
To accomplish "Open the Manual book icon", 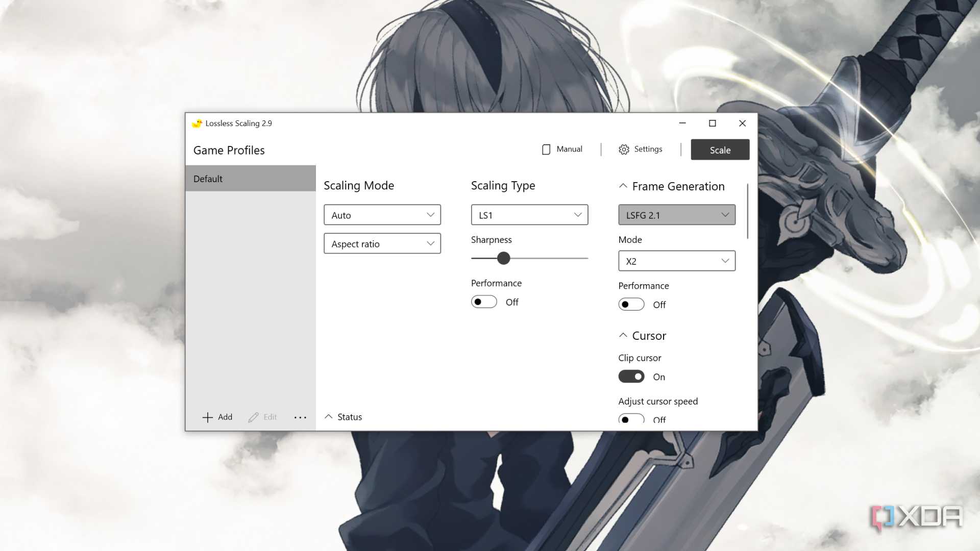I will 546,149.
